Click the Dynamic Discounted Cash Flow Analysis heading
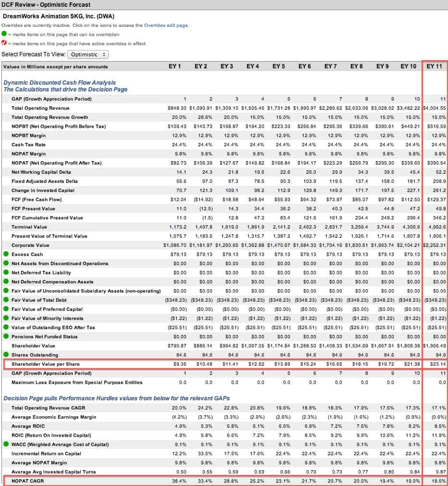The image size is (448, 486). click(60, 83)
